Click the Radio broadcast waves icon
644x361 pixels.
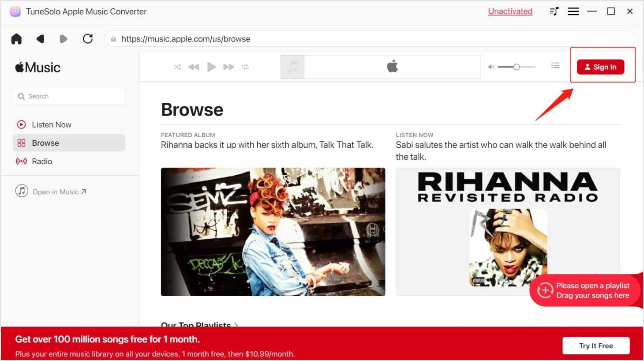21,162
